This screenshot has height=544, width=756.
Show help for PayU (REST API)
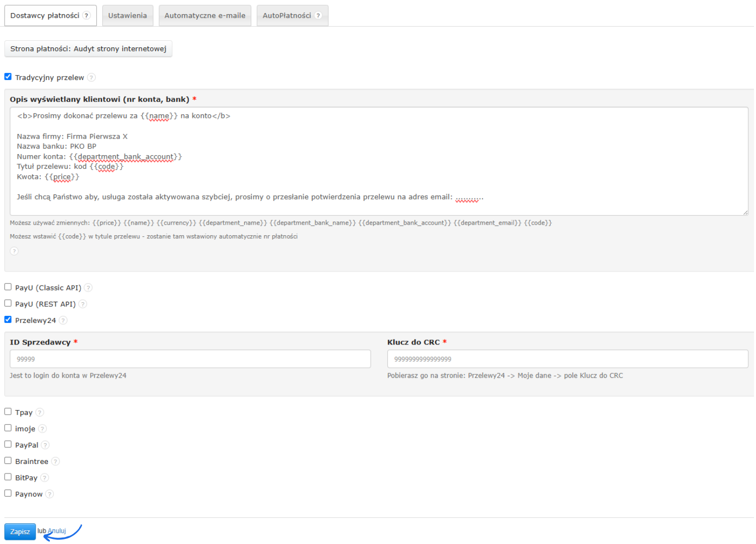pos(83,304)
